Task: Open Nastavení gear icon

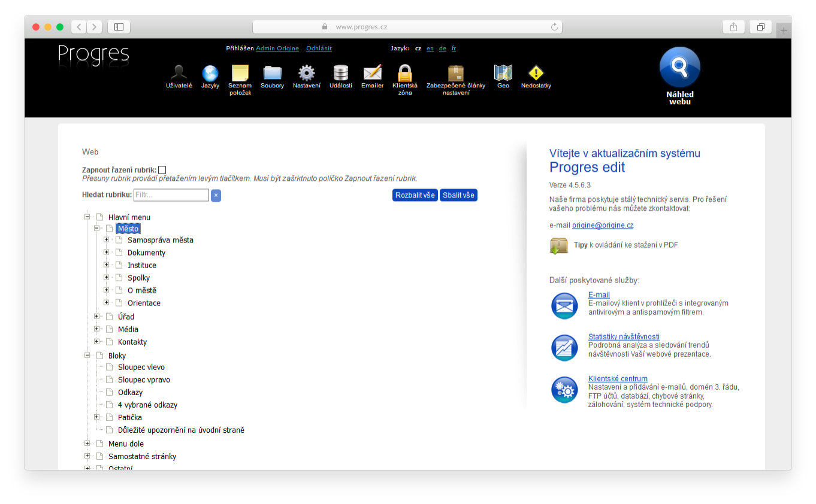Action: 306,74
